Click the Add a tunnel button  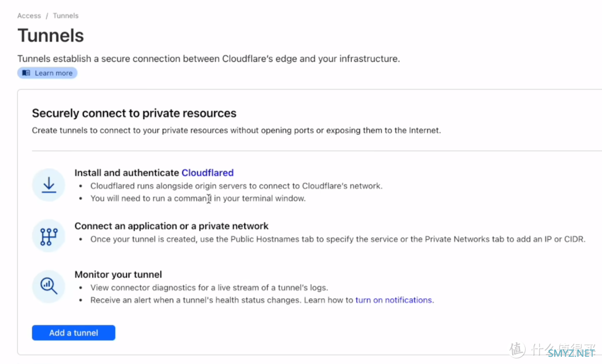click(74, 333)
